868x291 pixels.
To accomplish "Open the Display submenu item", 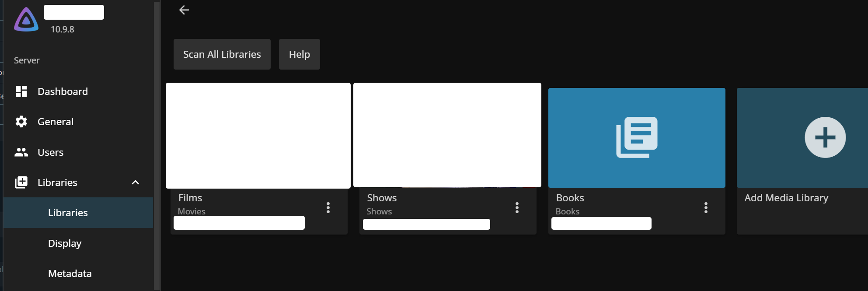I will [65, 243].
